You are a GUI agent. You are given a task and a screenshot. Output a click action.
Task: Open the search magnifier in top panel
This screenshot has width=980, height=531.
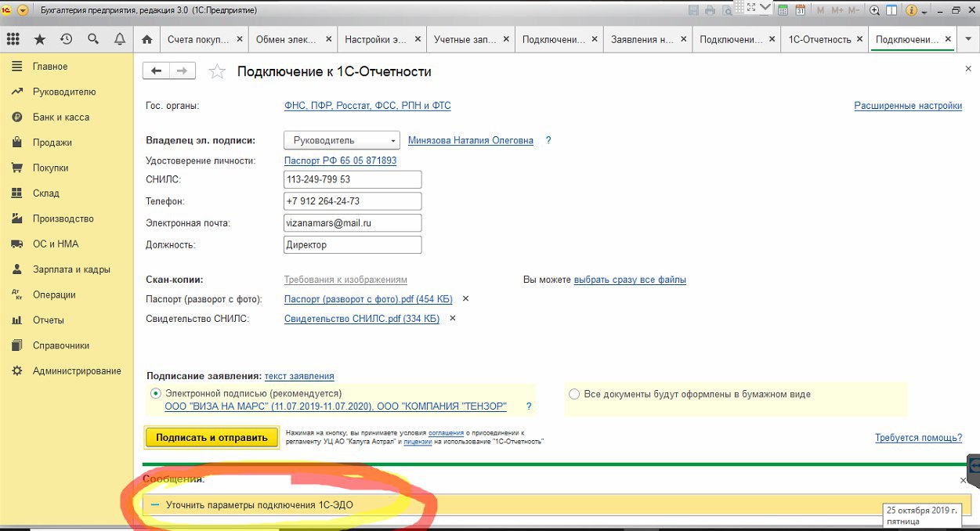click(x=92, y=39)
